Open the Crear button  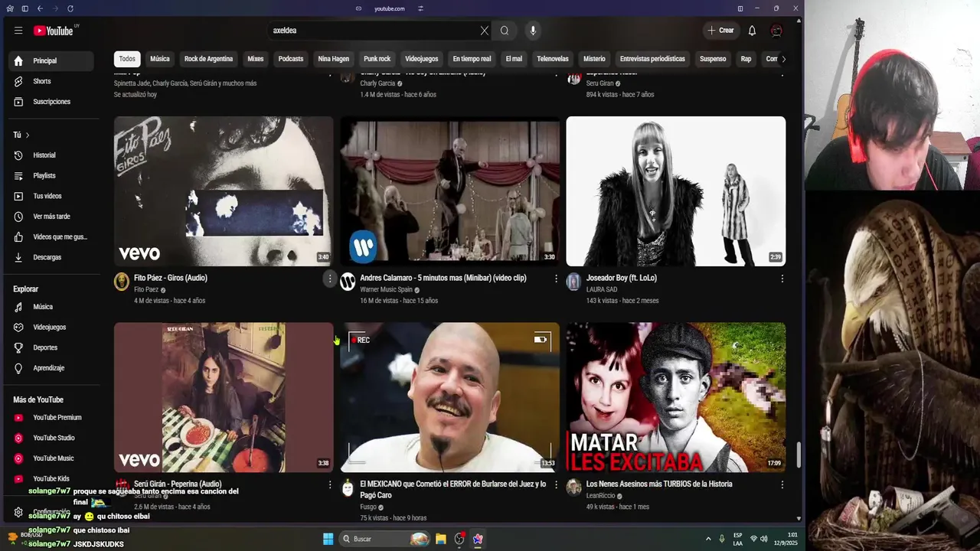(x=720, y=31)
